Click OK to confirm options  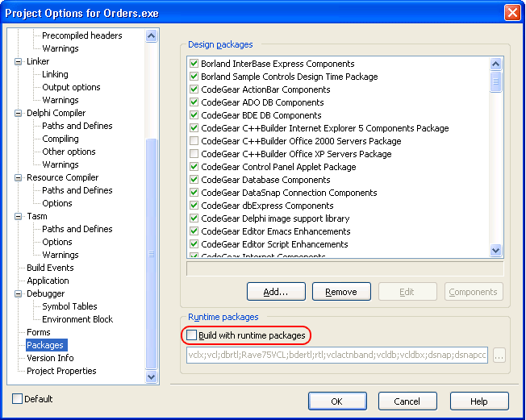click(x=337, y=401)
